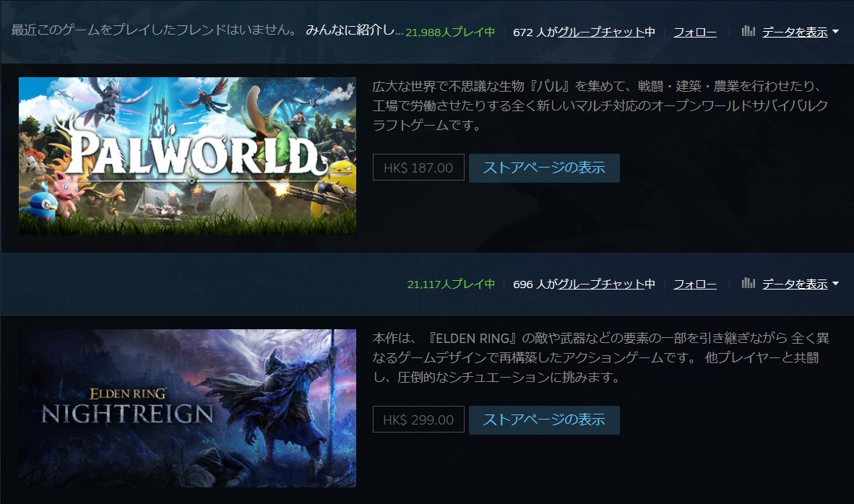Image resolution: width=854 pixels, height=504 pixels.
Task: Open the Palworld banner image
Action: coord(187,156)
